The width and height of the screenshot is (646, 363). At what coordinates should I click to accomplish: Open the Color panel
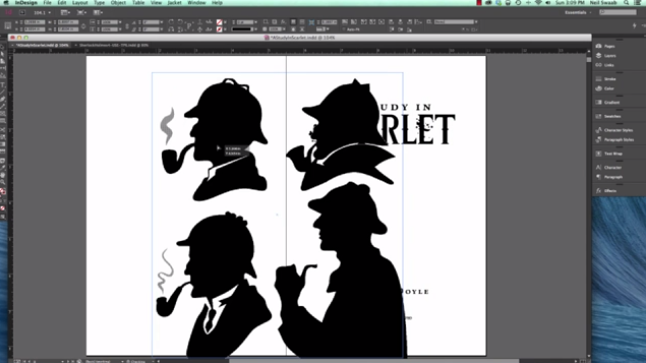pyautogui.click(x=606, y=89)
